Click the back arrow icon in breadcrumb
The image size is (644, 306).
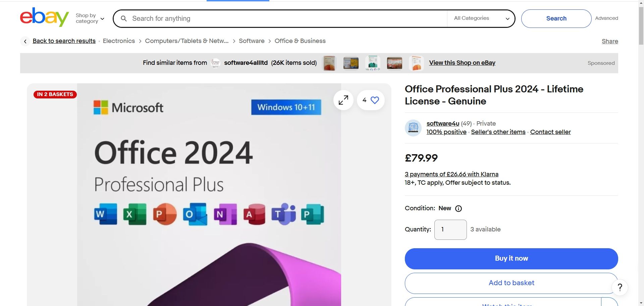click(25, 41)
